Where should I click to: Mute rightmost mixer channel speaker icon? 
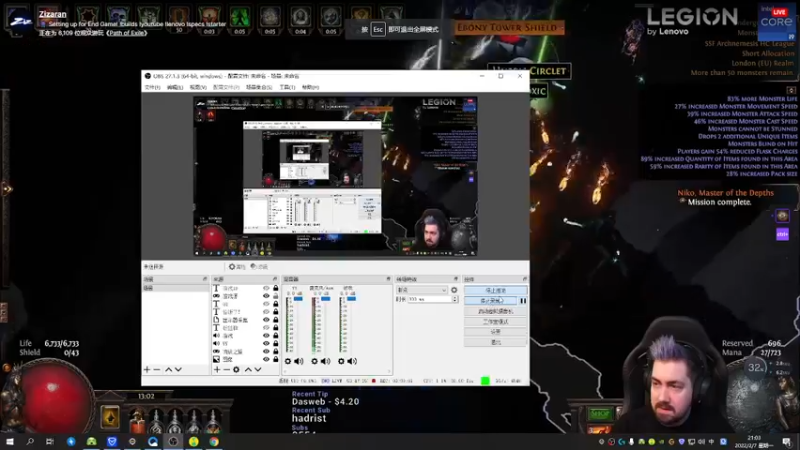pyautogui.click(x=352, y=361)
